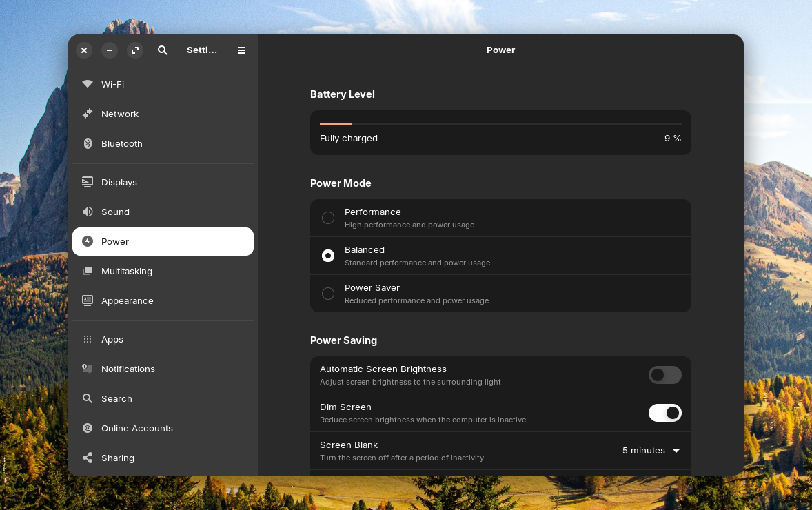812x510 pixels.
Task: Open Network settings via its icon
Action: pos(88,114)
